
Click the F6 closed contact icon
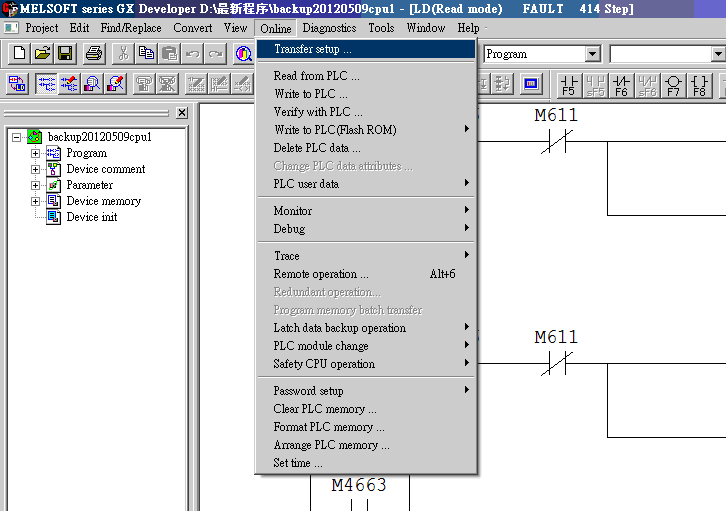621,85
